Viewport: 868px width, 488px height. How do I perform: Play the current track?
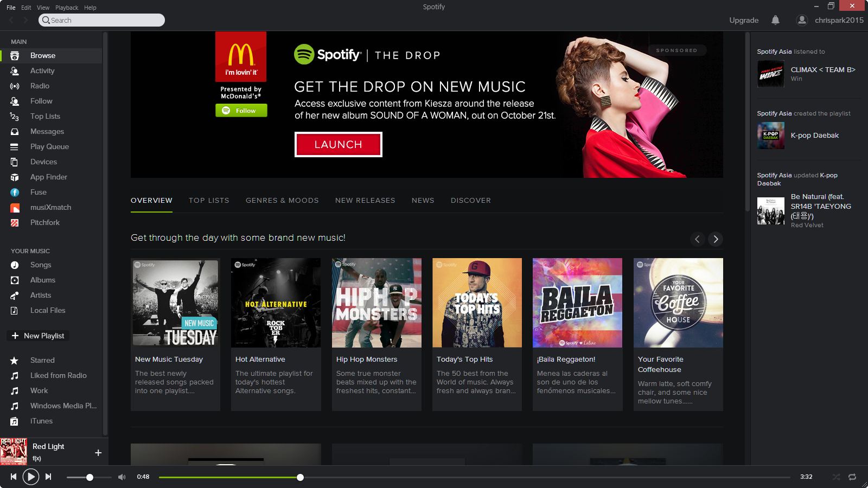coord(31,477)
